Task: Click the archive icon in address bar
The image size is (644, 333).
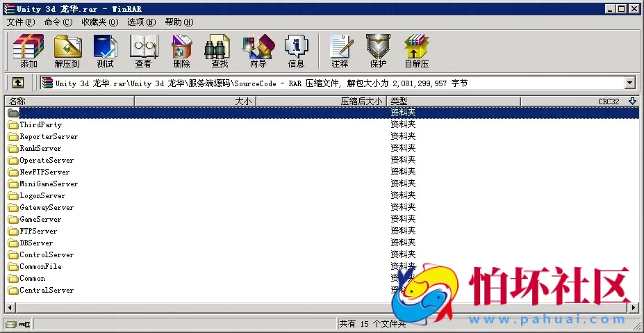Action: pyautogui.click(x=48, y=83)
